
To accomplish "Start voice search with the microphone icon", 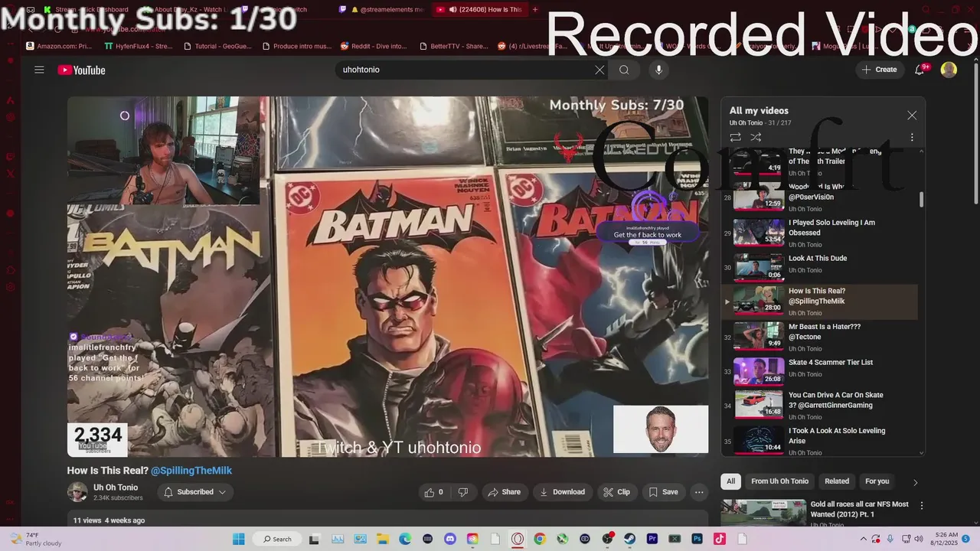I will click(x=658, y=70).
